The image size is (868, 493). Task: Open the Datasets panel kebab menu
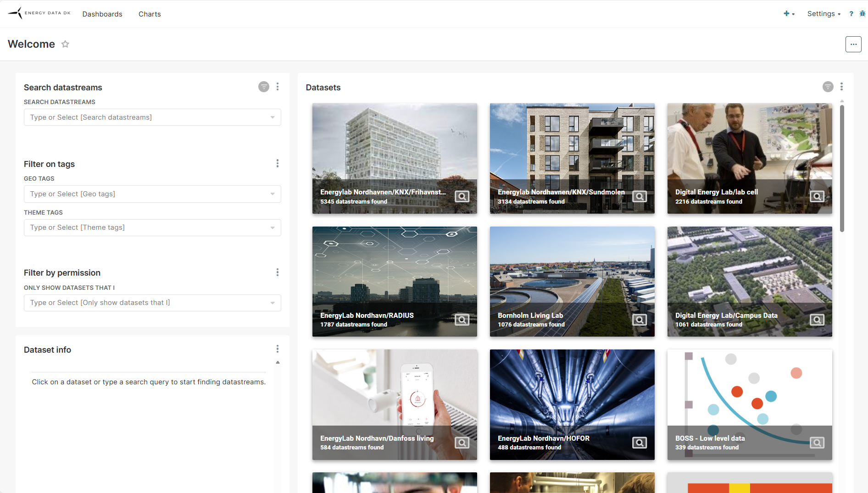pos(841,87)
